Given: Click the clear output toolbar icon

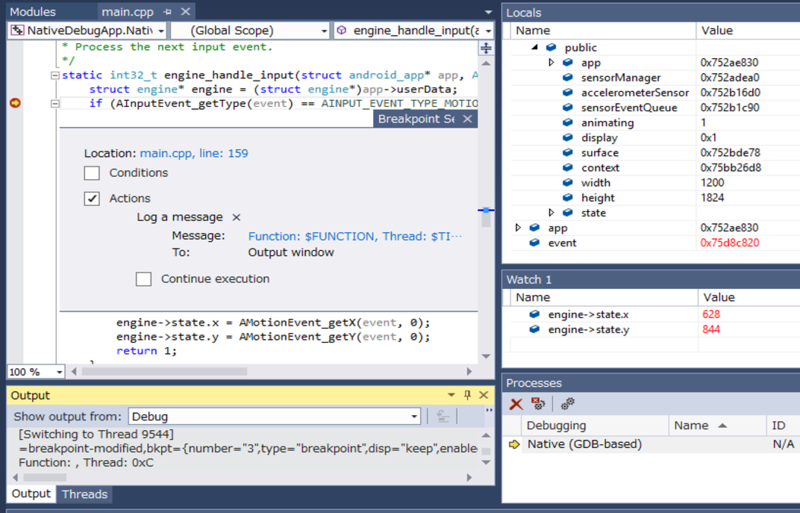Looking at the screenshot, I should tap(442, 417).
